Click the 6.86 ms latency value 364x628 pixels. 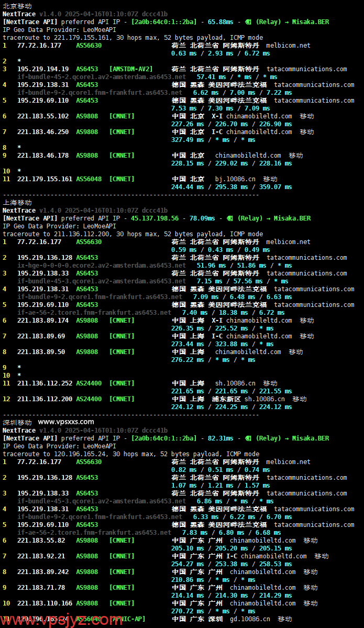pos(209,501)
